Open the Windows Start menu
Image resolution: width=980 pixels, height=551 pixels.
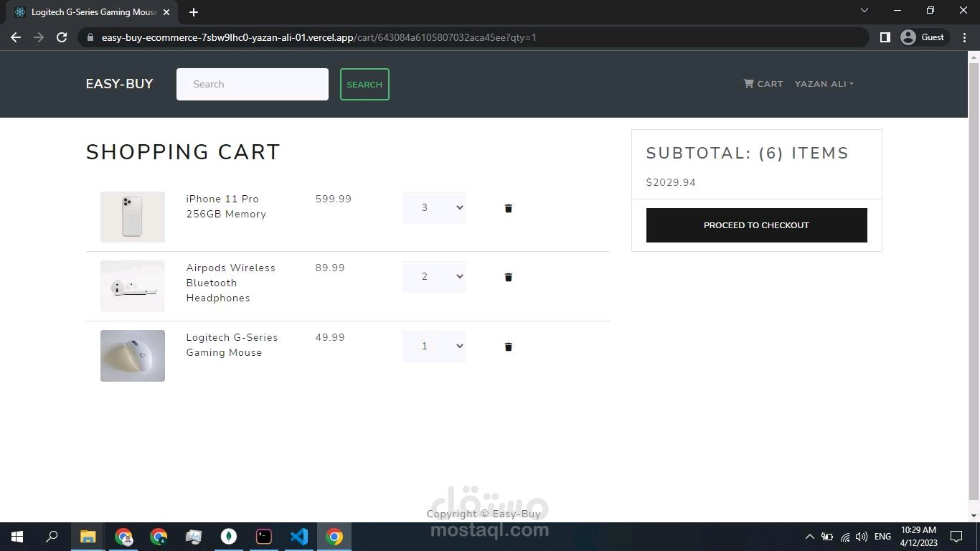[x=17, y=537]
